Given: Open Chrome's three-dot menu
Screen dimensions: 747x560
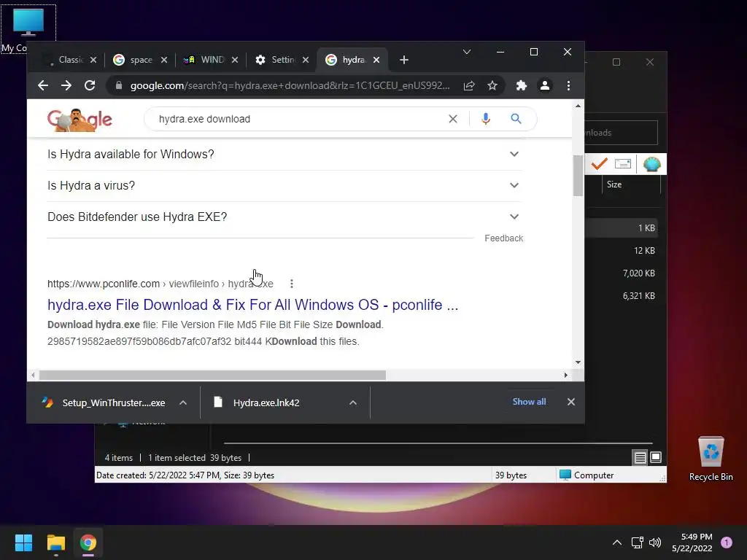Looking at the screenshot, I should point(568,86).
